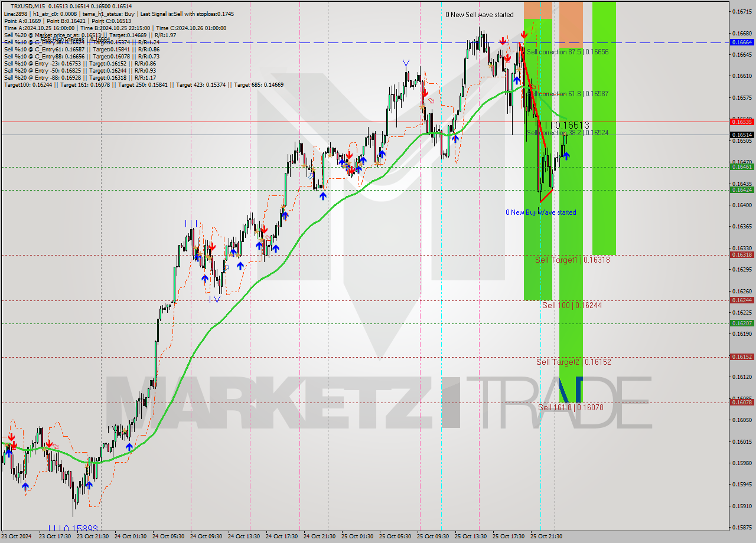Select 'Sell correction 87.5 | 0.16656' label
756x543 pixels.
click(x=568, y=52)
